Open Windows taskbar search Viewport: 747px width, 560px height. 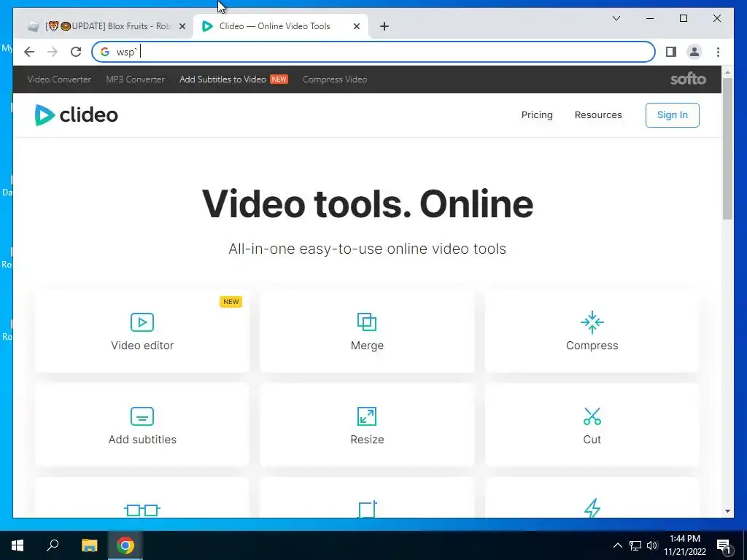[53, 545]
